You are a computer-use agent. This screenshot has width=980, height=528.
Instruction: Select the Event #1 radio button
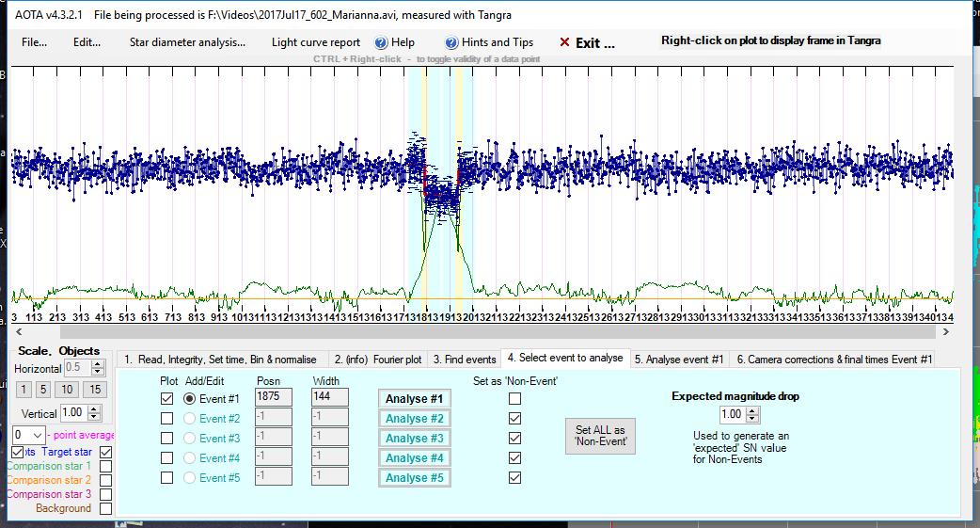point(189,398)
